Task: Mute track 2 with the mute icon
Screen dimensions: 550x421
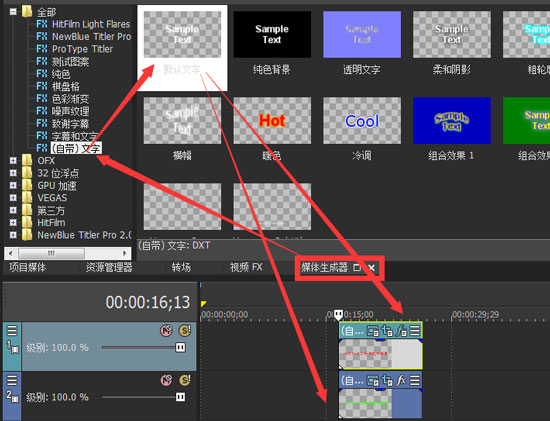Action: tap(167, 380)
